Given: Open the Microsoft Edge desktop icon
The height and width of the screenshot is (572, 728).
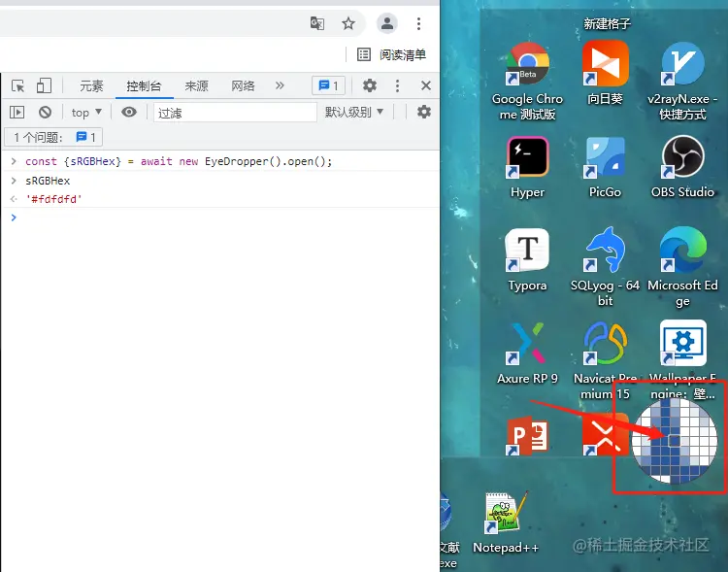Looking at the screenshot, I should point(682,267).
